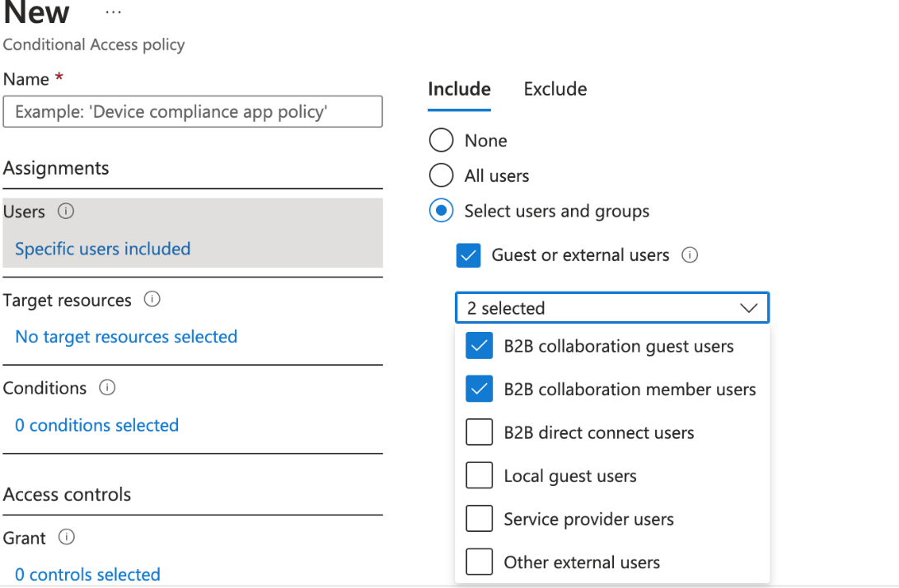This screenshot has width=899, height=588.
Task: Check B2B direct connect users
Action: point(480,432)
